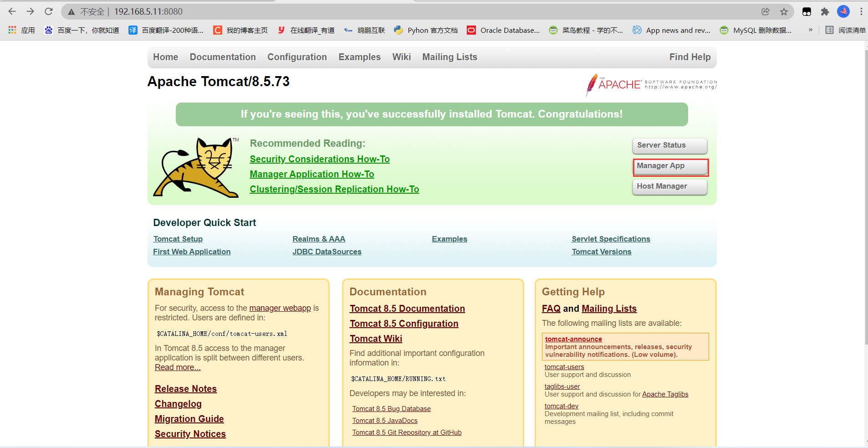The image size is (868, 448).
Task: Open Tomcat 8.5 Documentation link
Action: coord(407,309)
